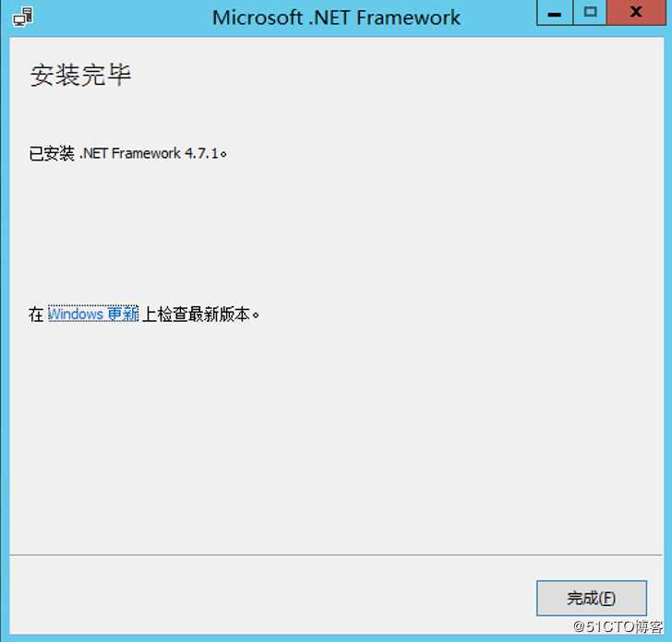Click empty dialog area below the update link
Screen dimensions: 672x642
(x=336, y=437)
